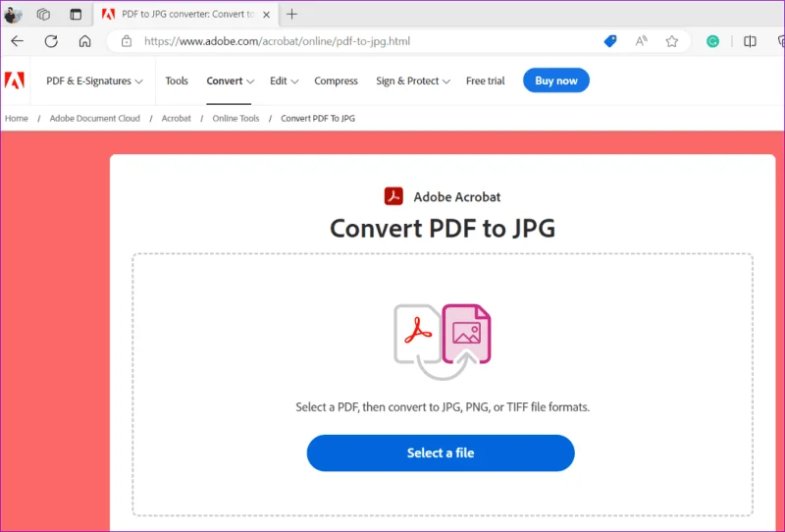785x532 pixels.
Task: Click the blue shopping tag icon
Action: click(610, 41)
